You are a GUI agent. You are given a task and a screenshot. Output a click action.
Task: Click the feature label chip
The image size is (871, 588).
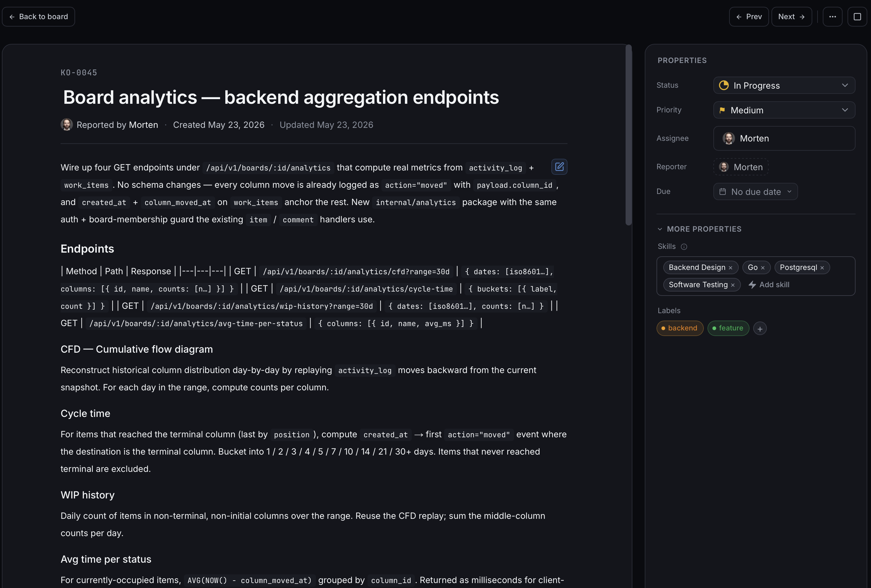pyautogui.click(x=728, y=329)
